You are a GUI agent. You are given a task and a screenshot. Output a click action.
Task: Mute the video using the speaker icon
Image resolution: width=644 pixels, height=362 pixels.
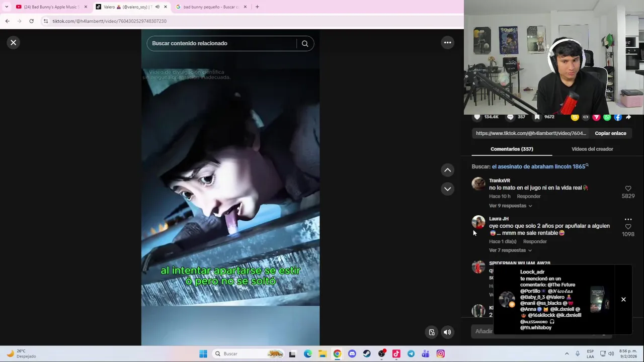click(x=447, y=332)
